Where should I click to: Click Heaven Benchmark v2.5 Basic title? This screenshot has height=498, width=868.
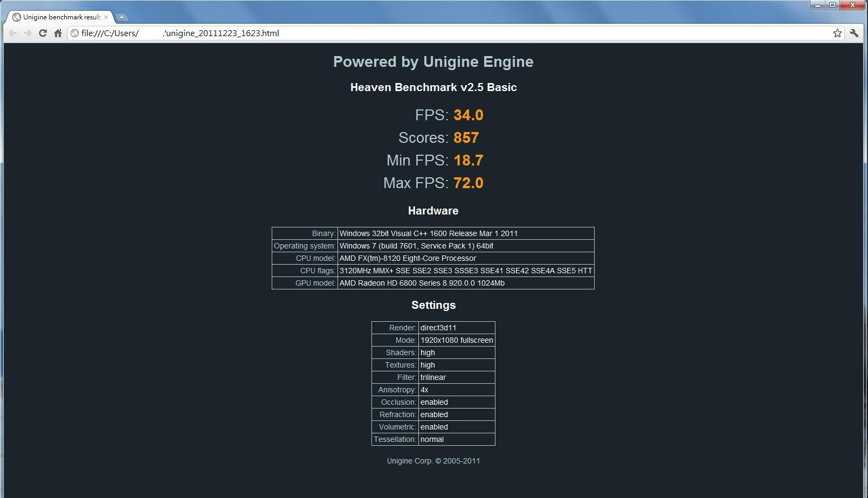[433, 87]
